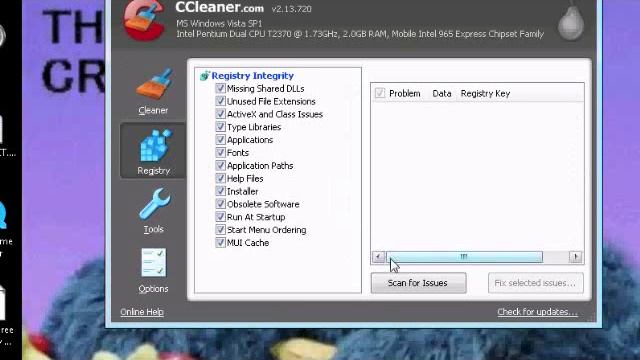640x360 pixels.
Task: Uncheck the Applications checkbox
Action: [220, 140]
